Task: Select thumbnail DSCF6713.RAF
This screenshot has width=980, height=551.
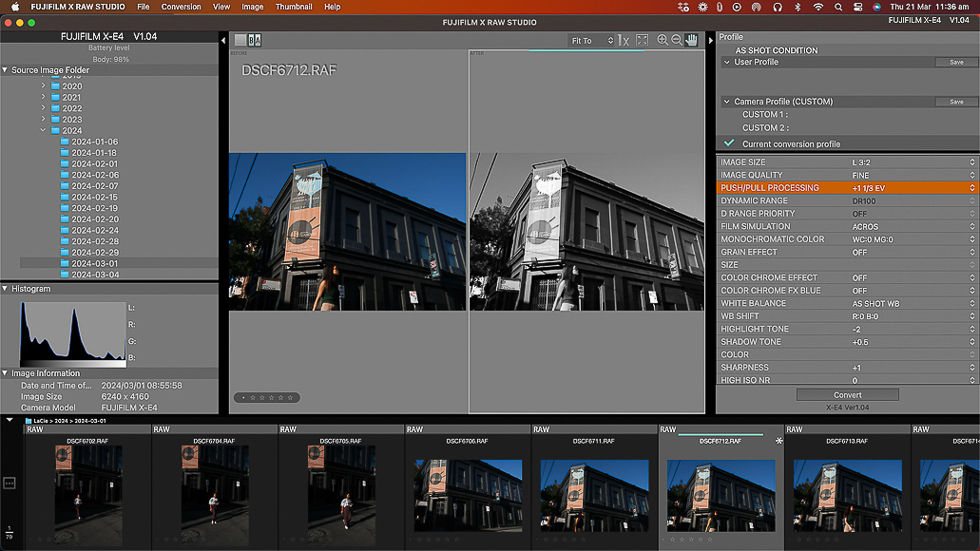Action: (x=848, y=496)
